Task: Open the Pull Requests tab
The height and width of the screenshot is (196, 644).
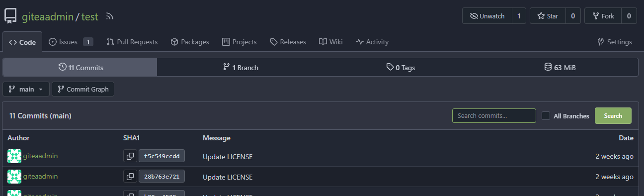Action: 132,42
